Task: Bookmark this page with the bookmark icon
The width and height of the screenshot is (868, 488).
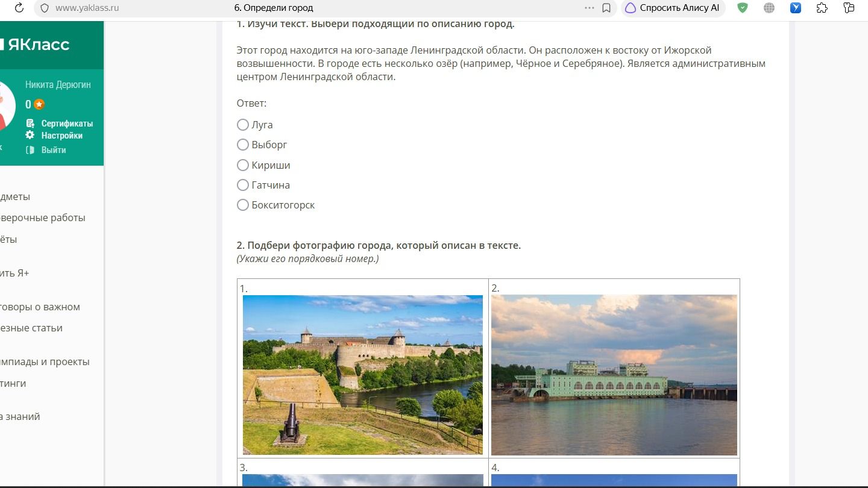Action: [606, 8]
